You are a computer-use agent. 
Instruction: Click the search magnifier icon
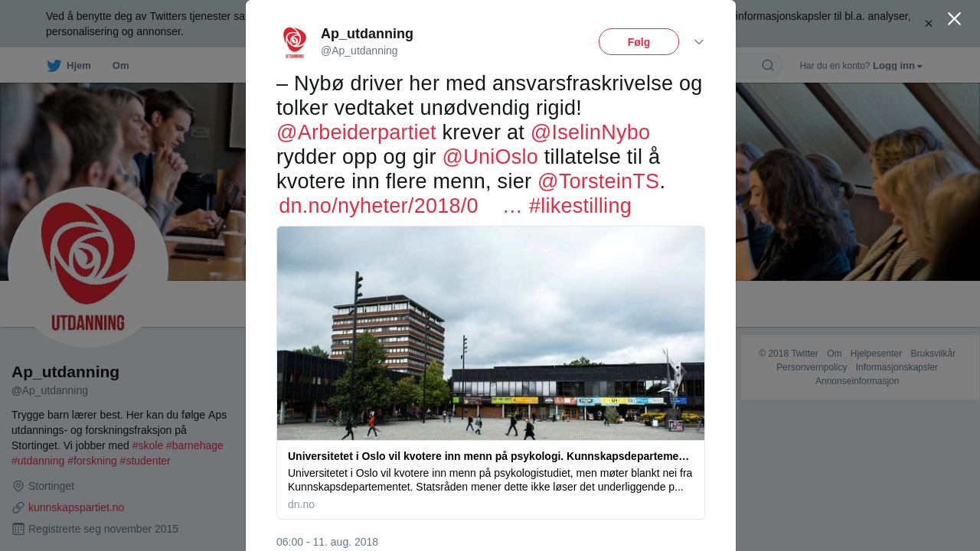767,66
